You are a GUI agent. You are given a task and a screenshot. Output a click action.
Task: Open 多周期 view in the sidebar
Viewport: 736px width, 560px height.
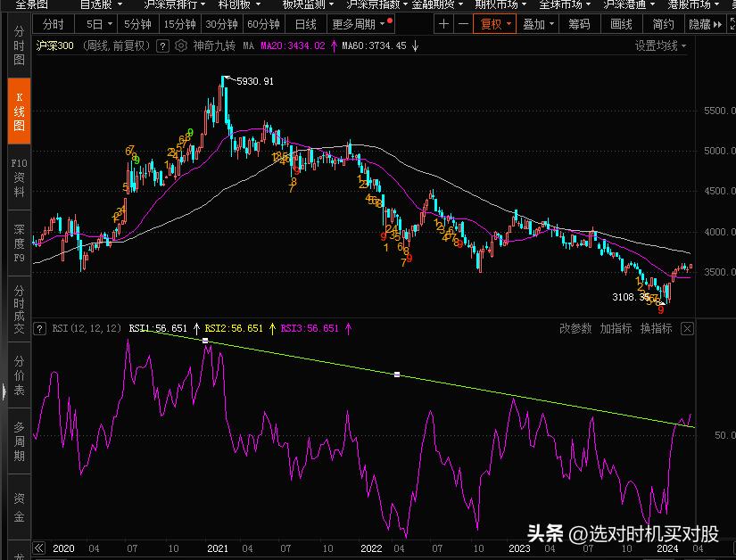coord(19,441)
